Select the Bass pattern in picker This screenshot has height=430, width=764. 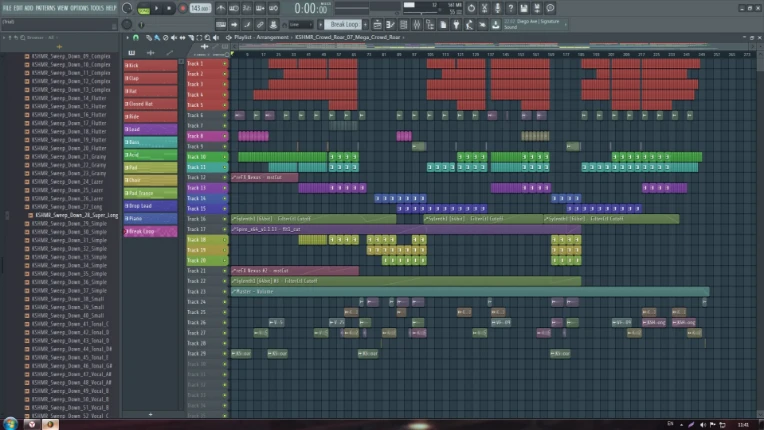coord(151,142)
